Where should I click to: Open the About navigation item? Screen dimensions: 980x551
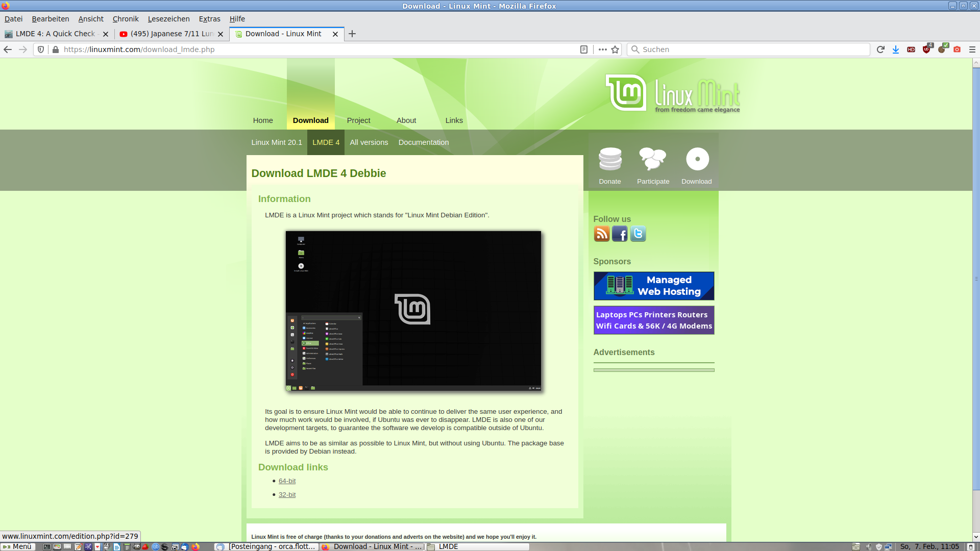pyautogui.click(x=406, y=120)
